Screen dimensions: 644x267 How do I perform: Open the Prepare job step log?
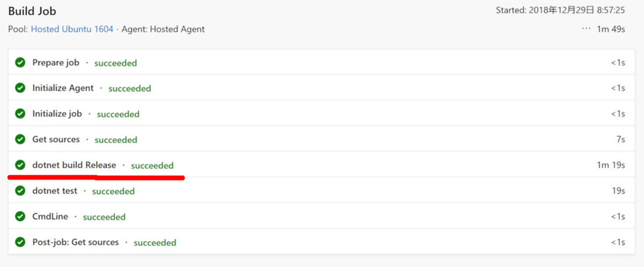[x=321, y=63]
